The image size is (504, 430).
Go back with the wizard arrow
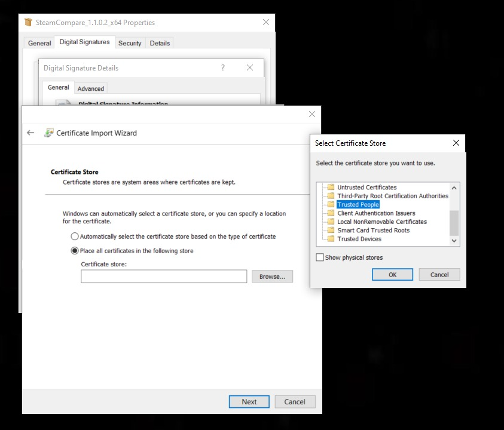30,133
